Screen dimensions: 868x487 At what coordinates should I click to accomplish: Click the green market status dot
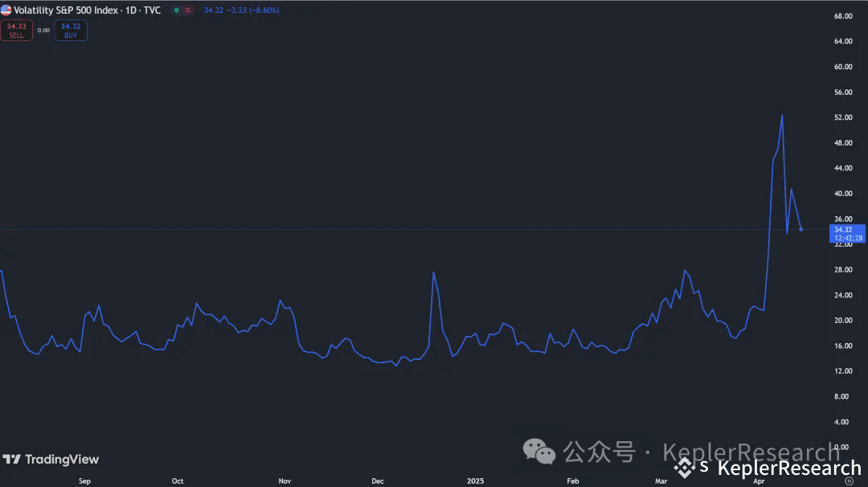click(x=177, y=10)
